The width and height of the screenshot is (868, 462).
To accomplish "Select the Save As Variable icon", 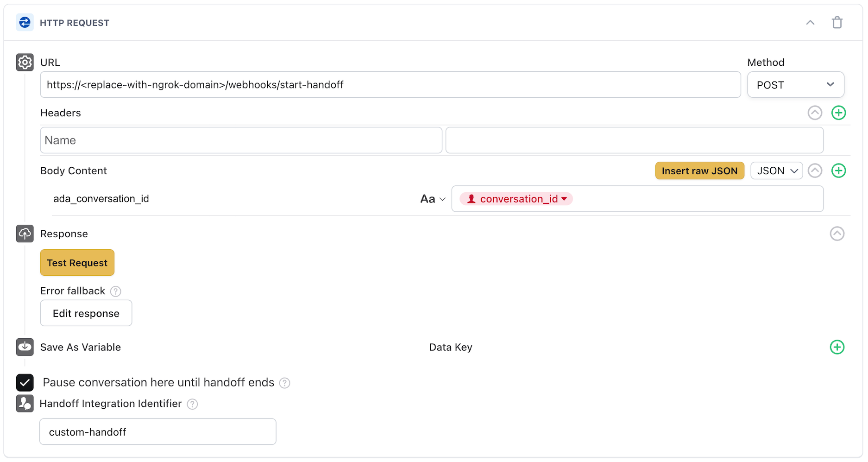I will 25,347.
